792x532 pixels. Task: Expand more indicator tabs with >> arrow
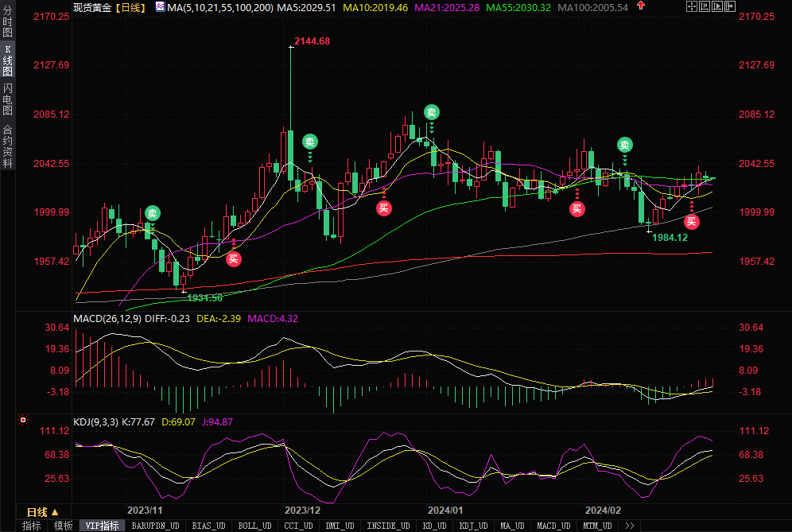pos(629,526)
